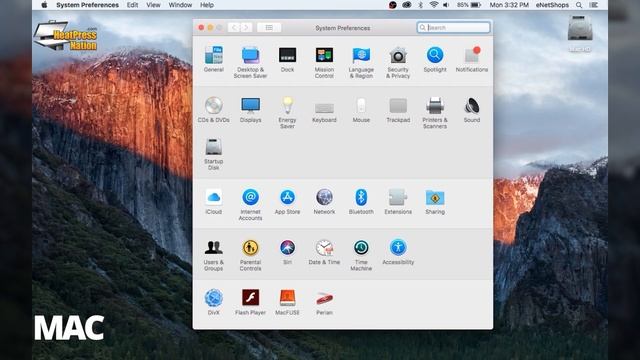Open the Edit menu
The height and width of the screenshot is (360, 640).
click(x=132, y=5)
